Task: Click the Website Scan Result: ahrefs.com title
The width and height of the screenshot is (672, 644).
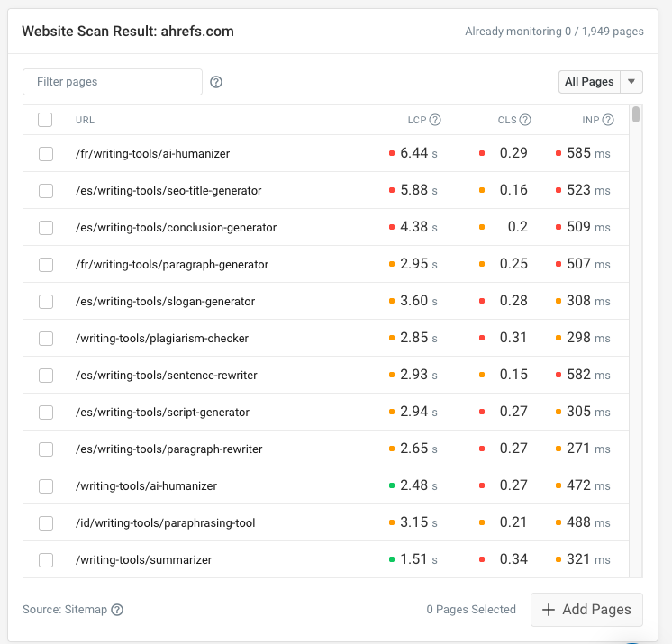Action: pyautogui.click(x=128, y=32)
